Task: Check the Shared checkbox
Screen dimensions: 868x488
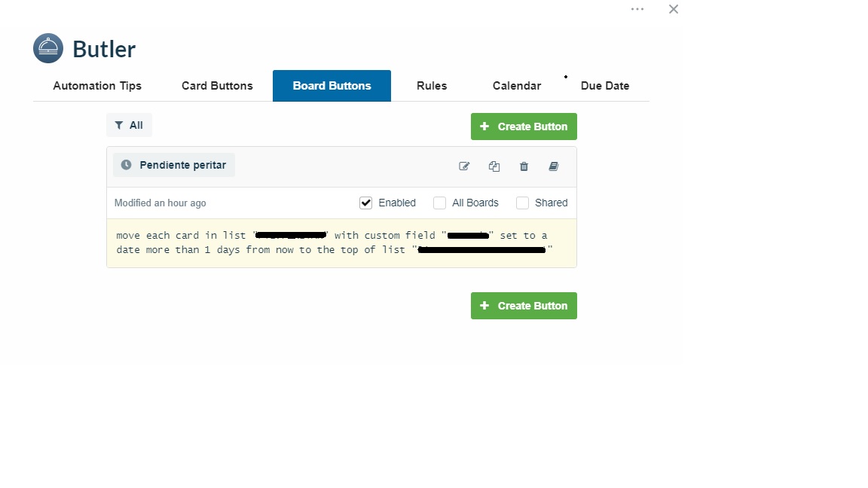Action: point(523,203)
